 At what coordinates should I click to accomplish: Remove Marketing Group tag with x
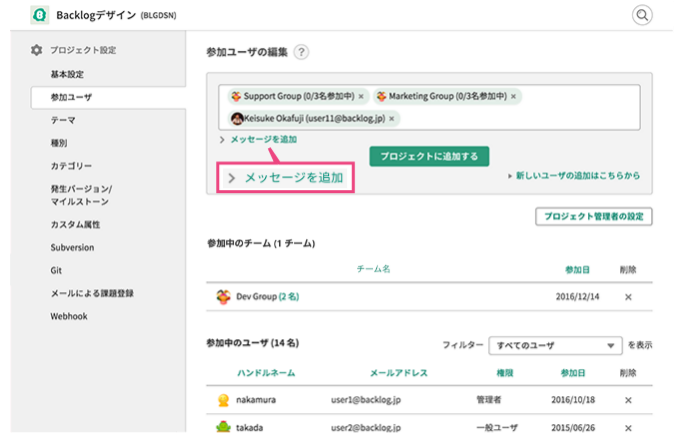513,96
